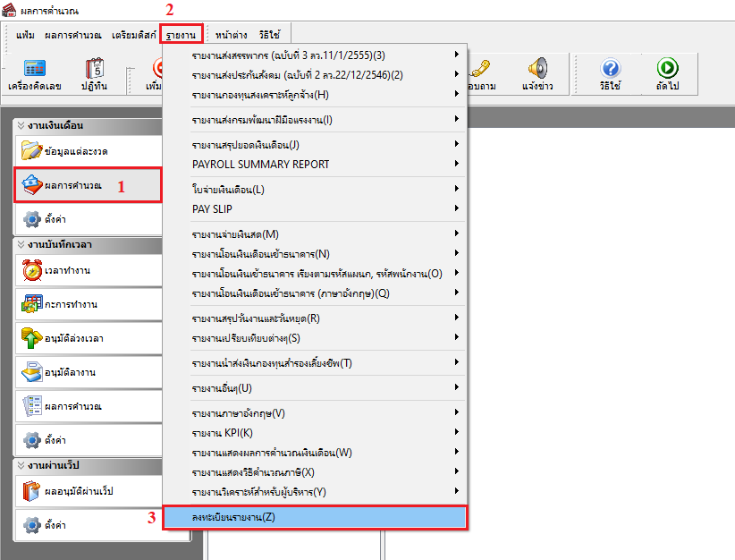Open the calendar (ปฏิทิน) toolbar icon

coord(95,74)
